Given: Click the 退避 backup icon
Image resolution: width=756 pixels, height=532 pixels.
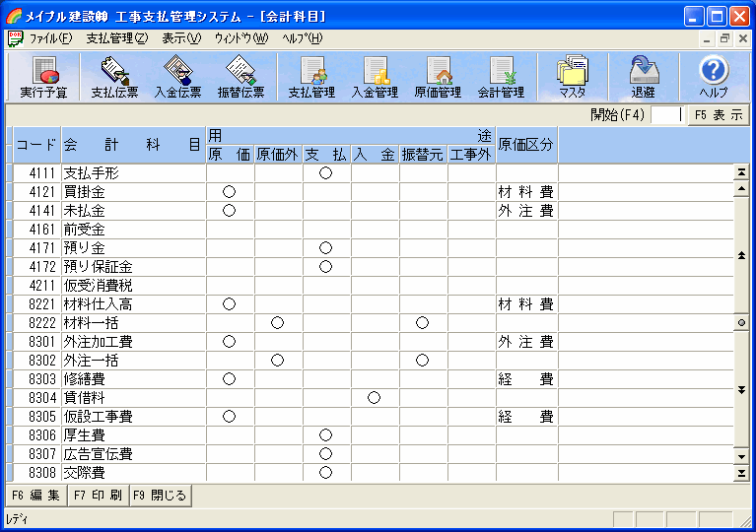Looking at the screenshot, I should click(643, 77).
